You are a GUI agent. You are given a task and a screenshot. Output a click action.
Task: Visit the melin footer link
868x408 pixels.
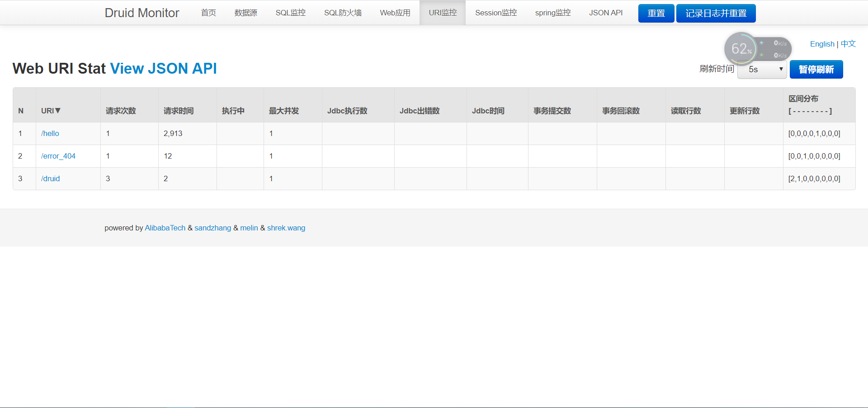pos(249,228)
